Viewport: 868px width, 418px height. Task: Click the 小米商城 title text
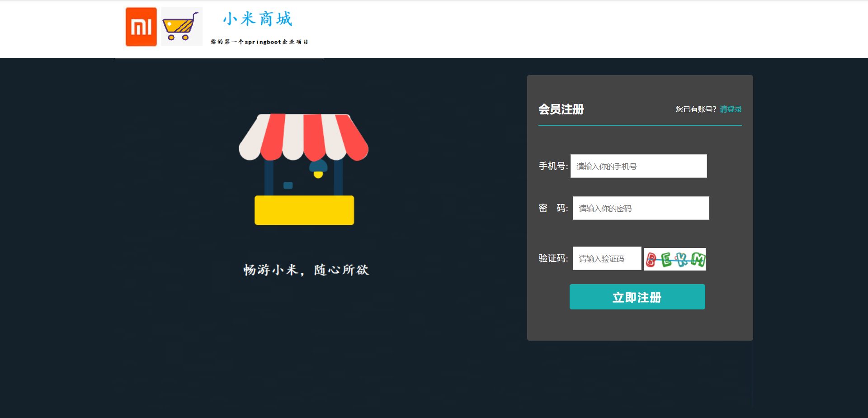tap(258, 19)
